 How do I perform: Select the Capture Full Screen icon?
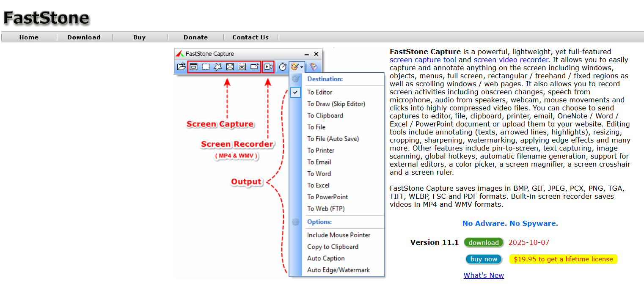[230, 67]
